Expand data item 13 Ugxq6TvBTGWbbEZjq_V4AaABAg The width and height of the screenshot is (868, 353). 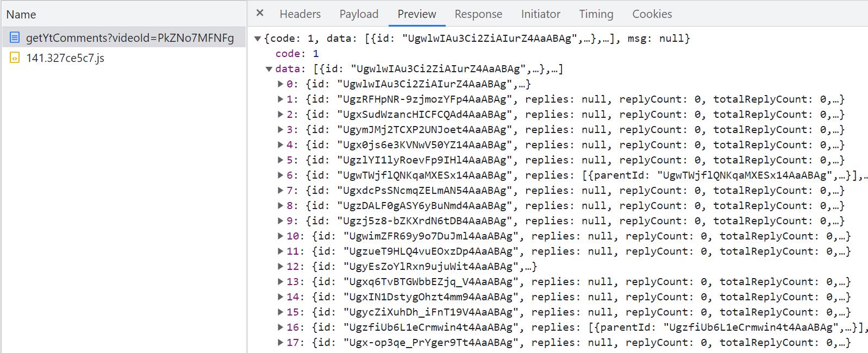[280, 282]
